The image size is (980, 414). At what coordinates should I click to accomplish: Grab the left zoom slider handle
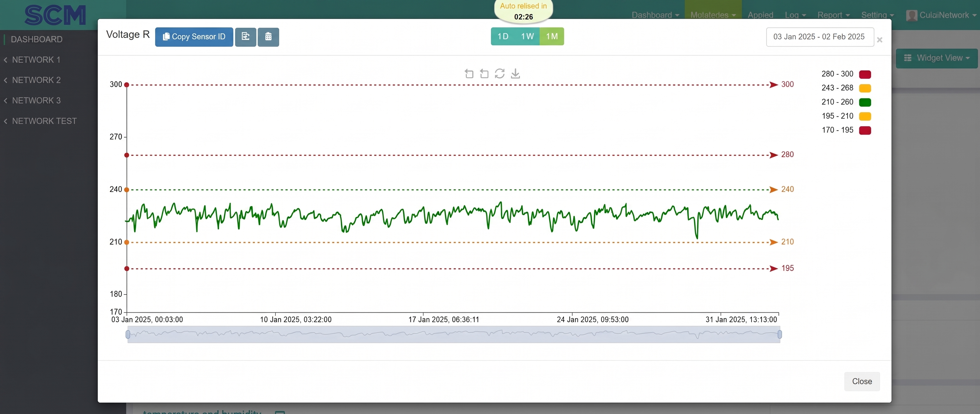(x=128, y=335)
